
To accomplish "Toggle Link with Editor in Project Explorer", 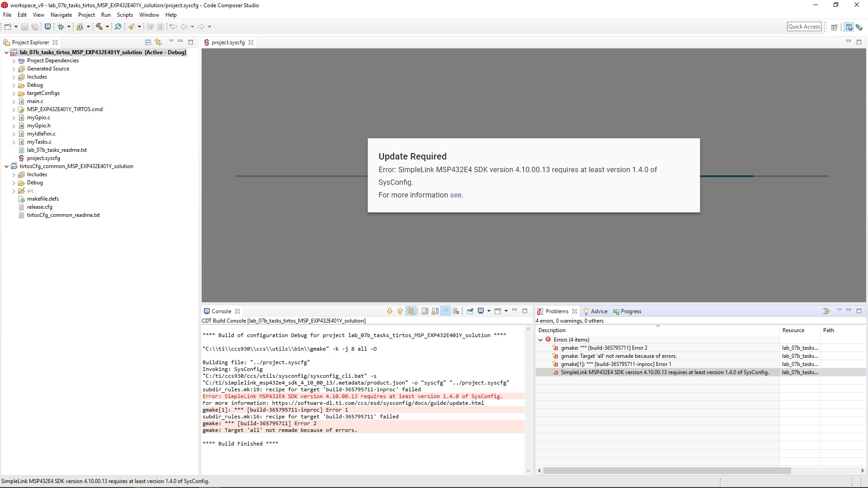I will [158, 42].
